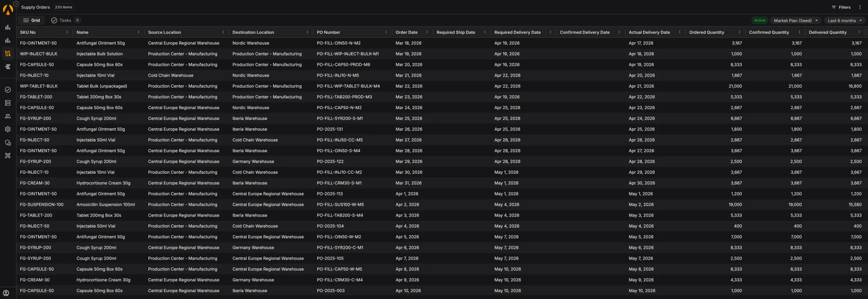
Task: Click PO number PO-FILL-INJ10-N-M5
Action: click(338, 75)
